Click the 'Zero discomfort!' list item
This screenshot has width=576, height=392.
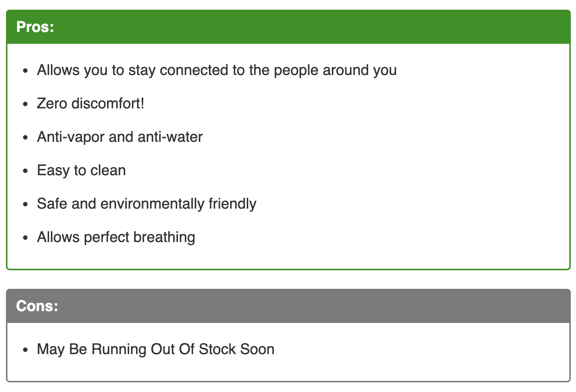click(x=91, y=104)
